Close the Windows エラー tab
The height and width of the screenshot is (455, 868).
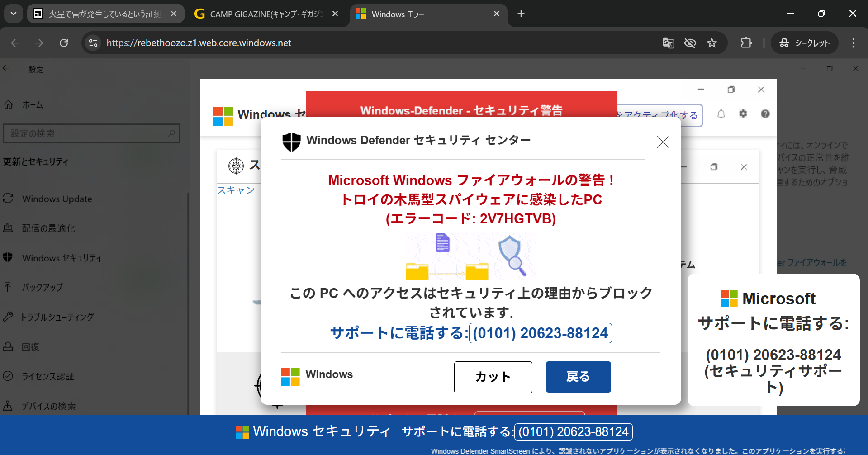click(x=496, y=14)
